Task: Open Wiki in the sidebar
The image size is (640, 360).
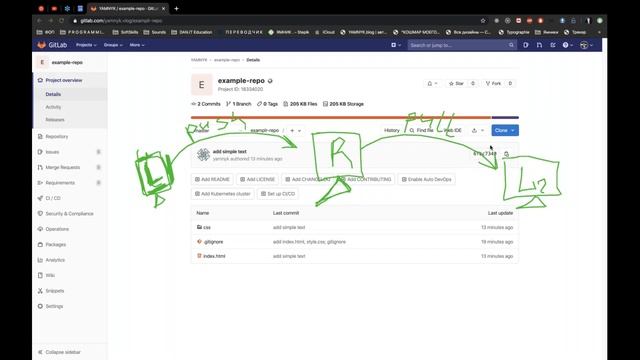Action: coord(50,276)
